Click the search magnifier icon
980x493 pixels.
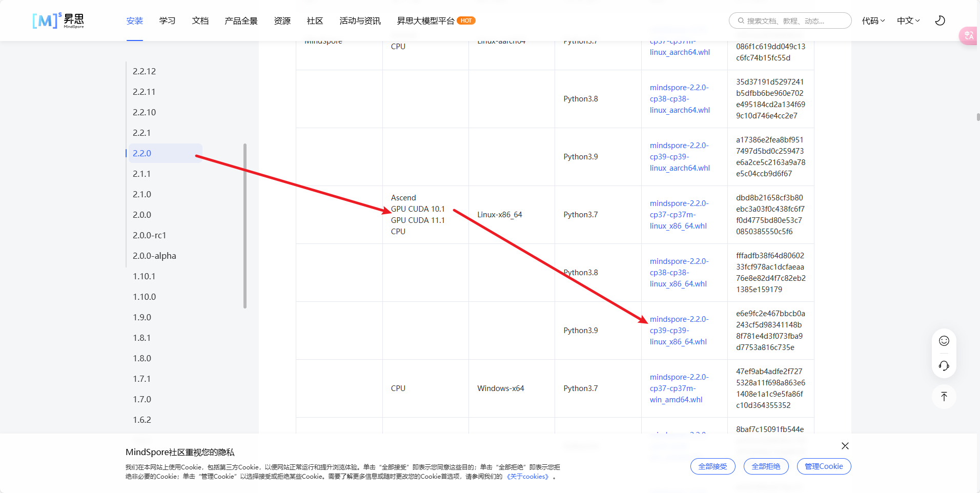tap(741, 21)
